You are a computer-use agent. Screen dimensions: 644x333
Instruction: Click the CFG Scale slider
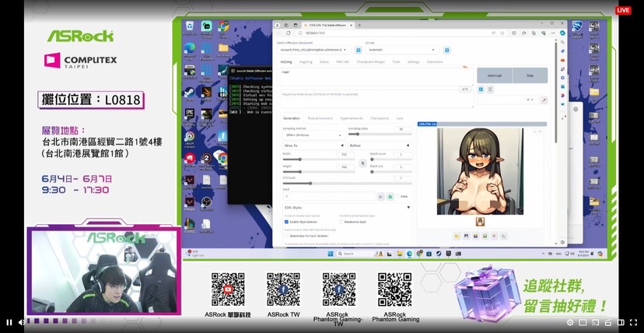311,184
